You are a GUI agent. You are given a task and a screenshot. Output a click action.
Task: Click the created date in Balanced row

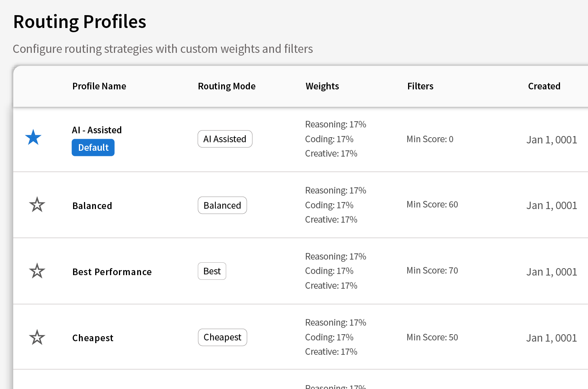point(552,206)
